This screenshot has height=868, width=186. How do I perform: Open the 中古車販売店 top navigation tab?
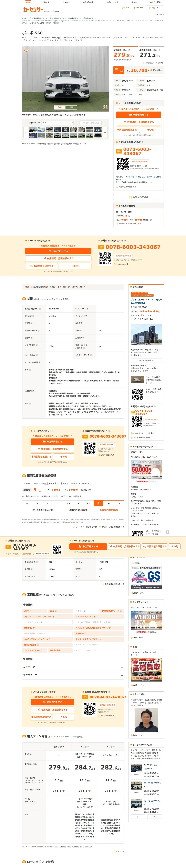[x=88, y=2]
